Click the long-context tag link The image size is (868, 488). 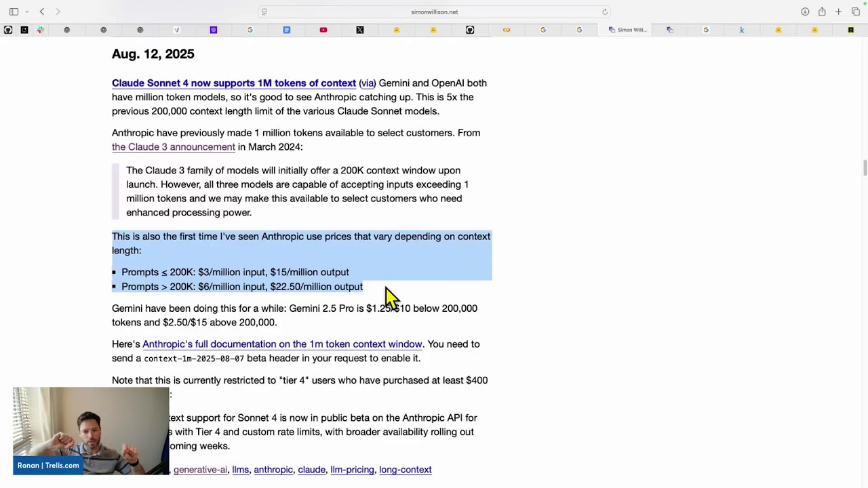(x=406, y=470)
